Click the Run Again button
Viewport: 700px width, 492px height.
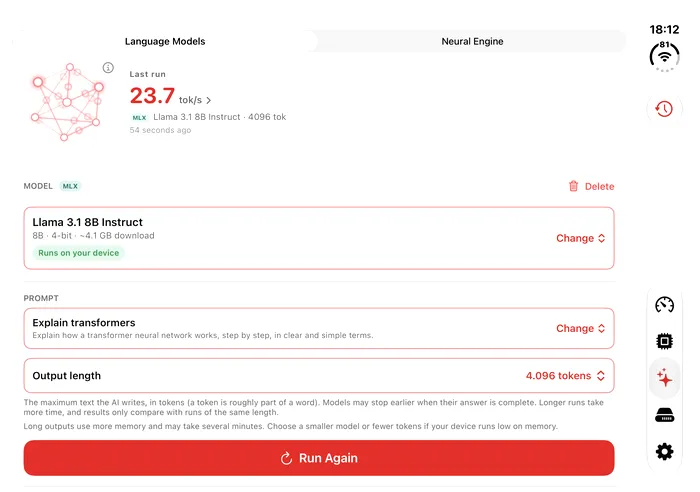click(319, 458)
